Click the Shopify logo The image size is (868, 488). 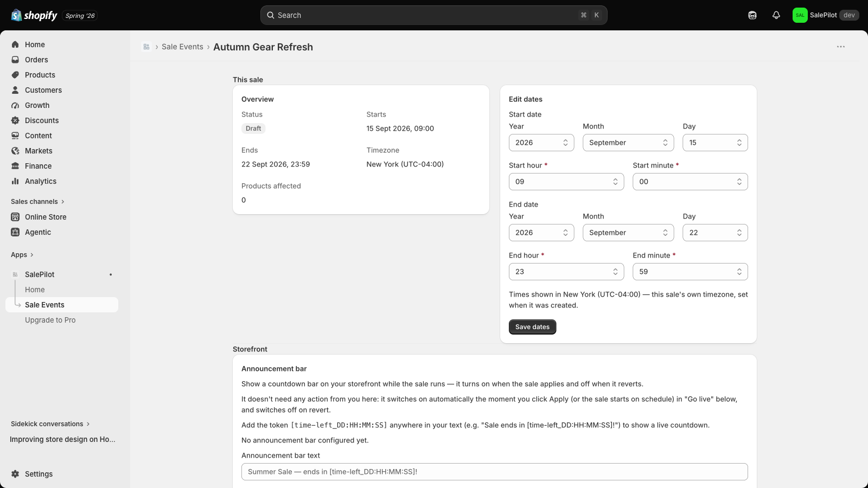tap(34, 15)
